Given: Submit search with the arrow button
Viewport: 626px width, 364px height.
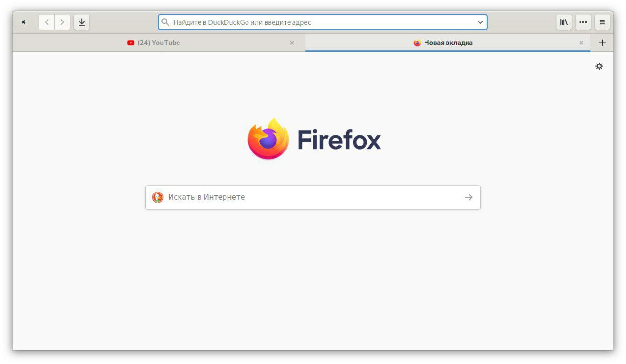Looking at the screenshot, I should coord(469,197).
